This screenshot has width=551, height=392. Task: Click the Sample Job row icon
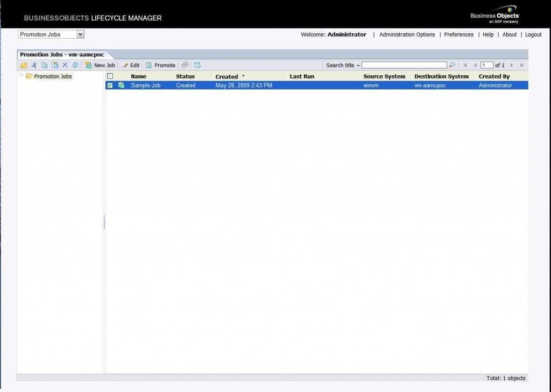coord(121,85)
